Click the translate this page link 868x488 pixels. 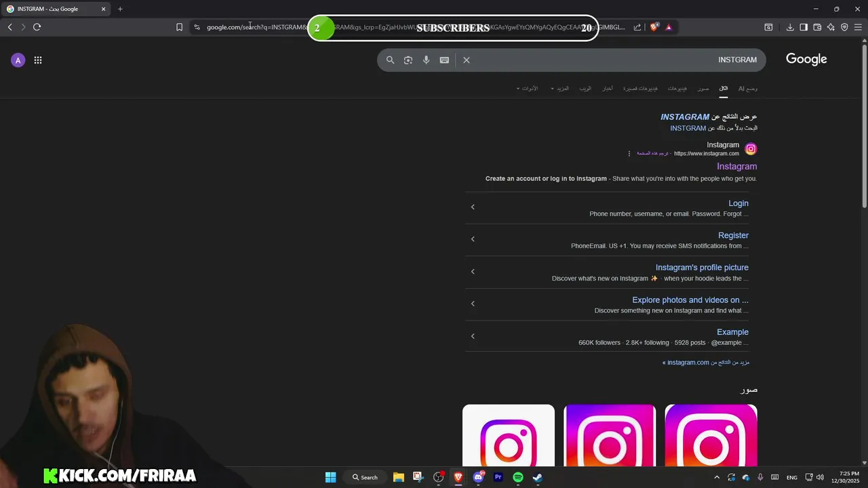pos(652,154)
